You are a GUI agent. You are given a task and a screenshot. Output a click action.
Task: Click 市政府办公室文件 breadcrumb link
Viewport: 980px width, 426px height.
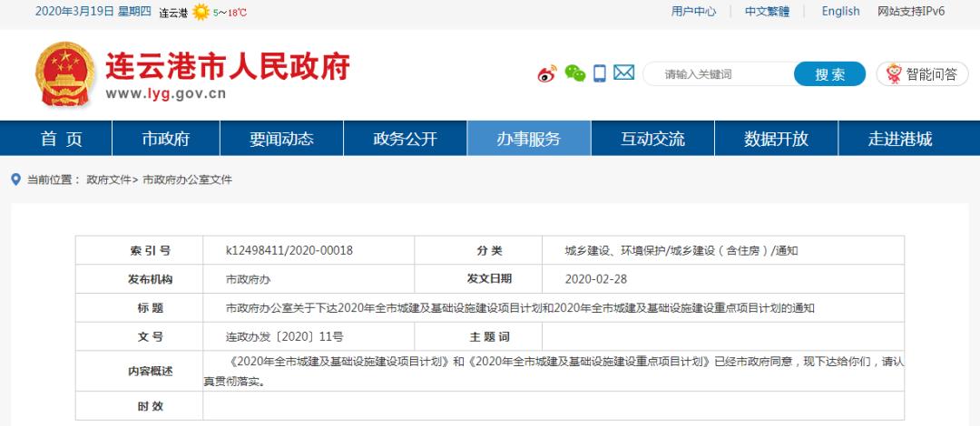point(187,180)
